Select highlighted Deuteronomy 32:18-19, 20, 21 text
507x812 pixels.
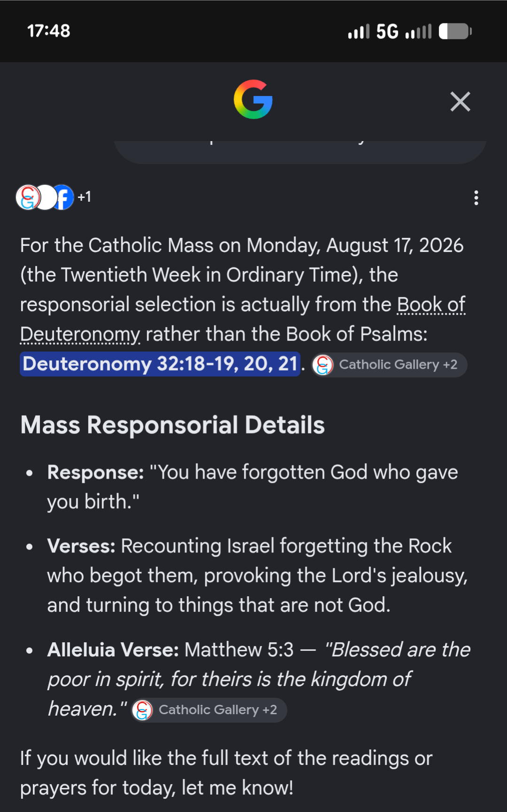(160, 364)
